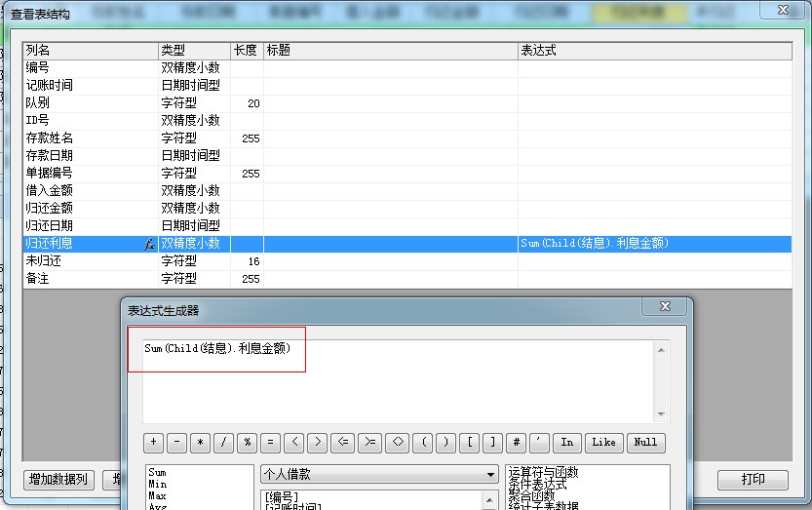This screenshot has width=812, height=510.
Task: Insert the left parenthesis
Action: coord(424,442)
